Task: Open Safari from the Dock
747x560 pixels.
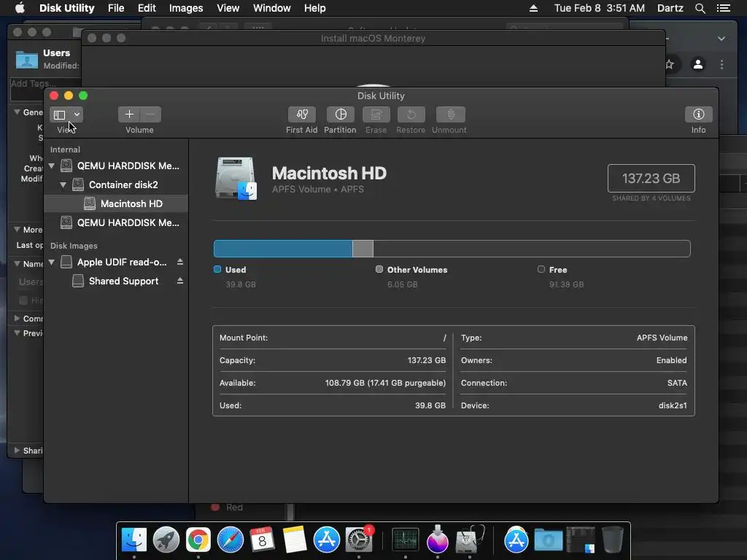Action: point(230,540)
